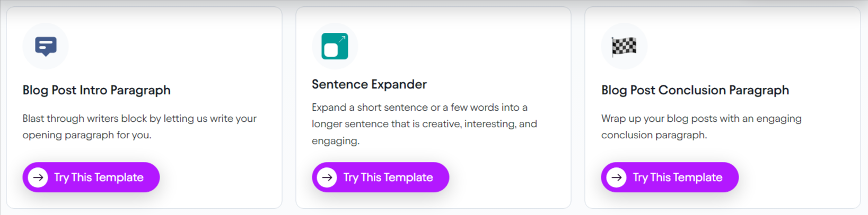Try the Blog Post Intro Paragraph template
Viewport: 868px width, 215px height.
[99, 177]
